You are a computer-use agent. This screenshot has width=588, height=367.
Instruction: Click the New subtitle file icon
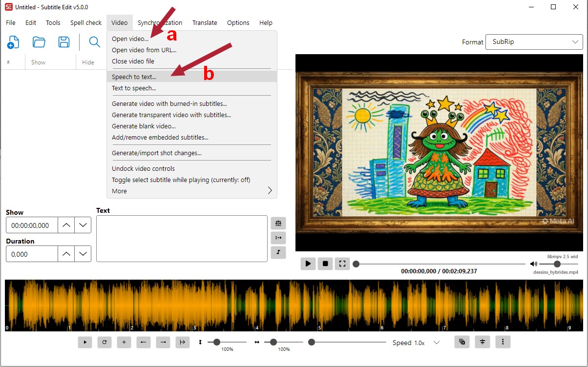pyautogui.click(x=13, y=42)
